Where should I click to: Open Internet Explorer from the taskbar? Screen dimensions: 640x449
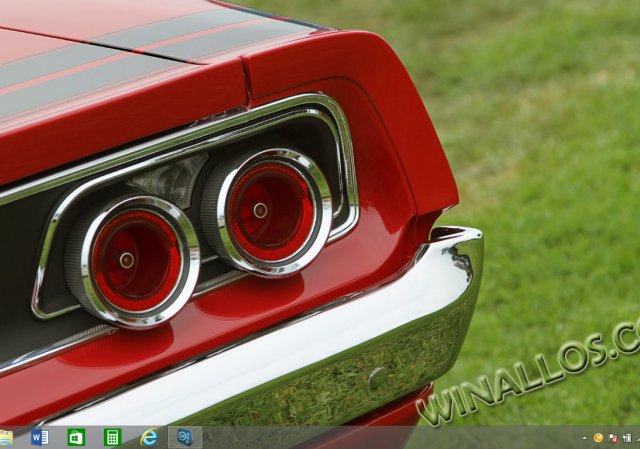(x=148, y=438)
